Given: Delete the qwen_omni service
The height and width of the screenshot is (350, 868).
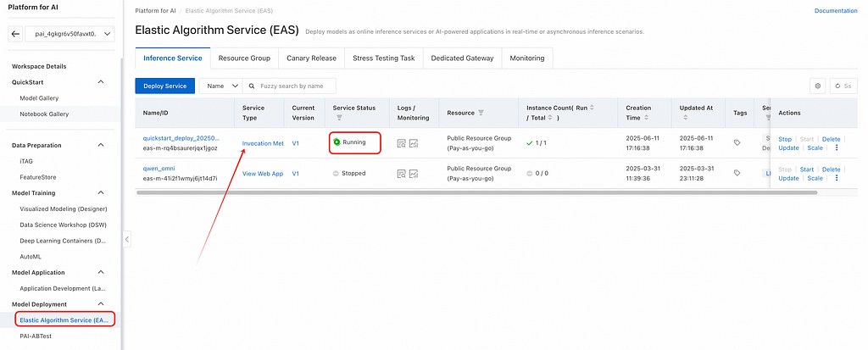Looking at the screenshot, I should click(831, 169).
